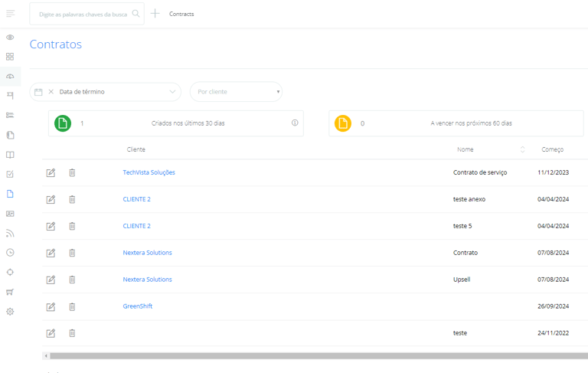Open CLIENTE 2 link in teste anexo row
The width and height of the screenshot is (588, 373).
[136, 199]
